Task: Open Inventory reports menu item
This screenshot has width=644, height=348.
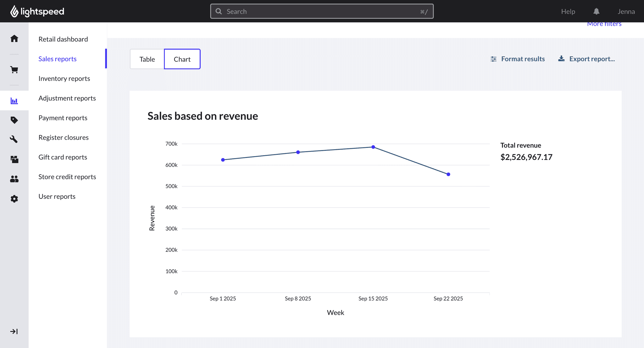Action: (x=64, y=79)
